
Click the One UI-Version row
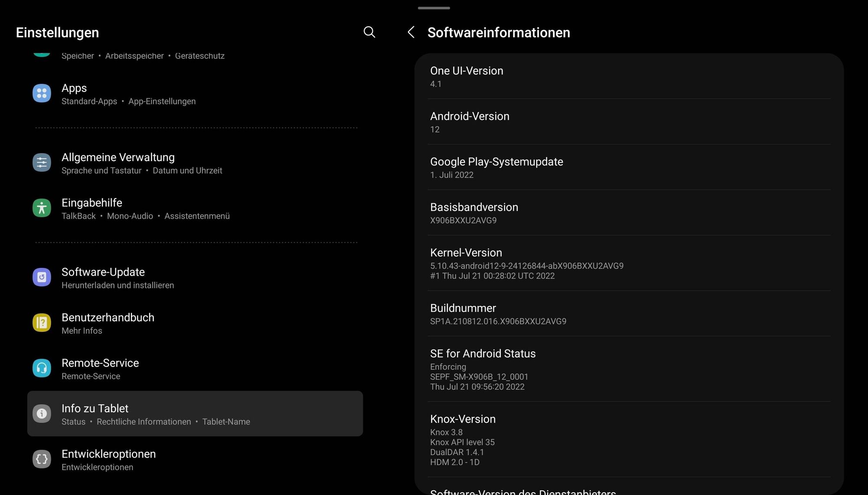[628, 77]
